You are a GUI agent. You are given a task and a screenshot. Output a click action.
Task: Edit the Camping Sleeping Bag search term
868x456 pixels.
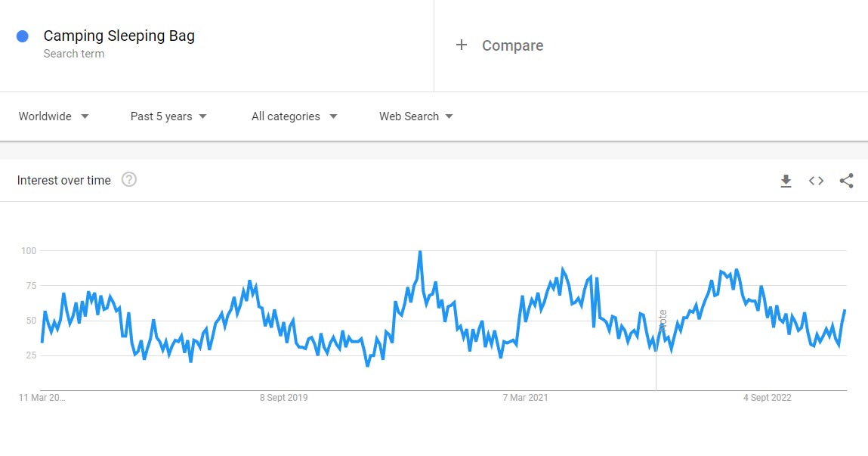point(119,36)
